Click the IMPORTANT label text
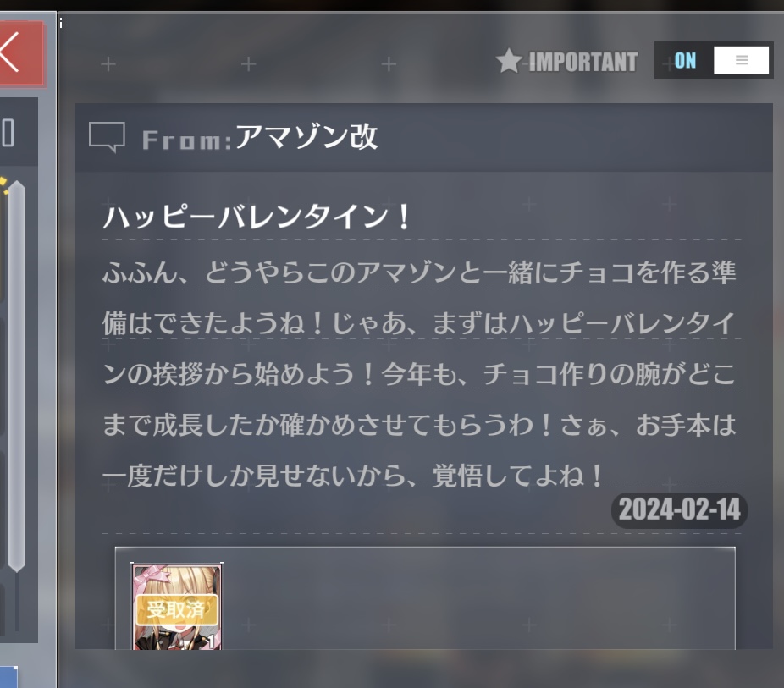 point(583,62)
